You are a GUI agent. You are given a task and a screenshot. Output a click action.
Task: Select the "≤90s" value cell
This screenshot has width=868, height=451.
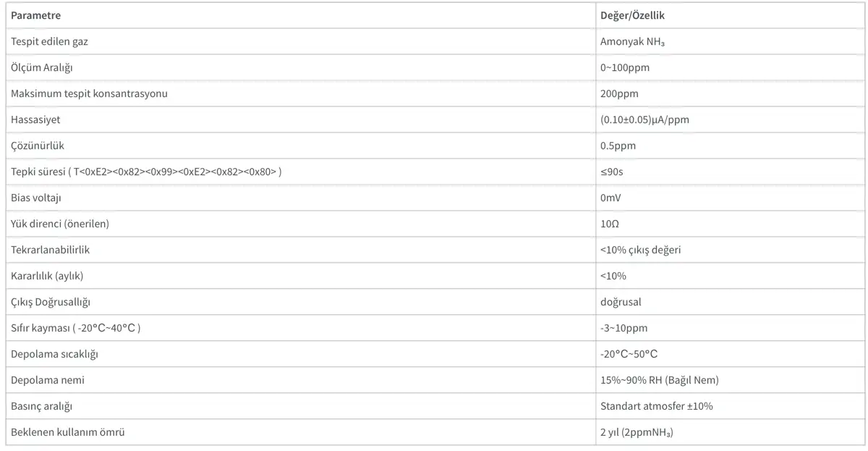coord(613,172)
